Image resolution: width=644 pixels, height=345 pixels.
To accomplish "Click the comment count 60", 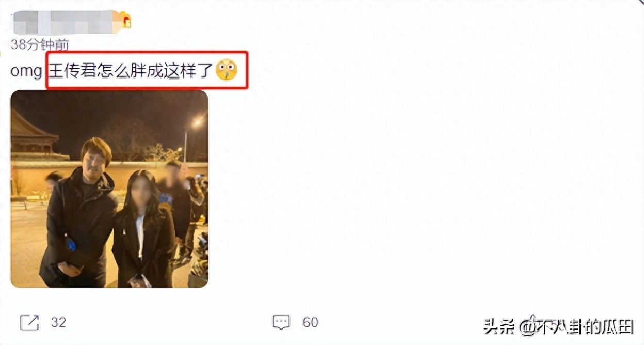I will click(310, 323).
